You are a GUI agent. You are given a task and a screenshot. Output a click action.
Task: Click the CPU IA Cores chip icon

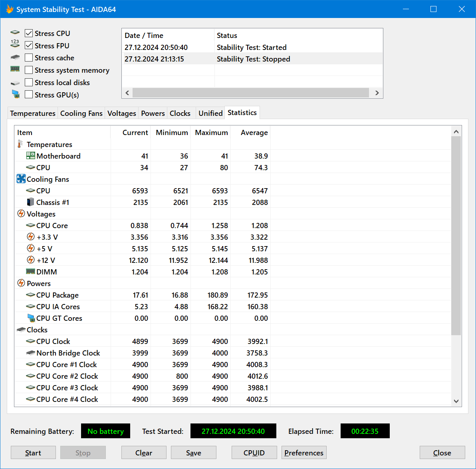(x=30, y=306)
